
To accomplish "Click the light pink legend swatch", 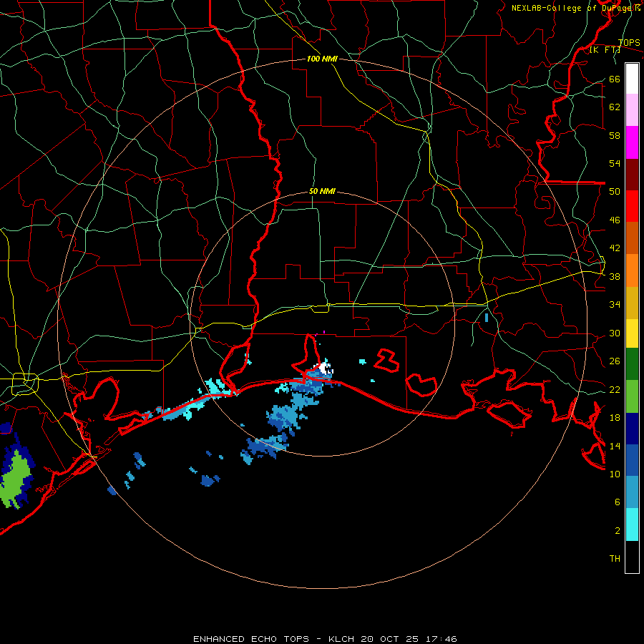I will pyautogui.click(x=632, y=110).
